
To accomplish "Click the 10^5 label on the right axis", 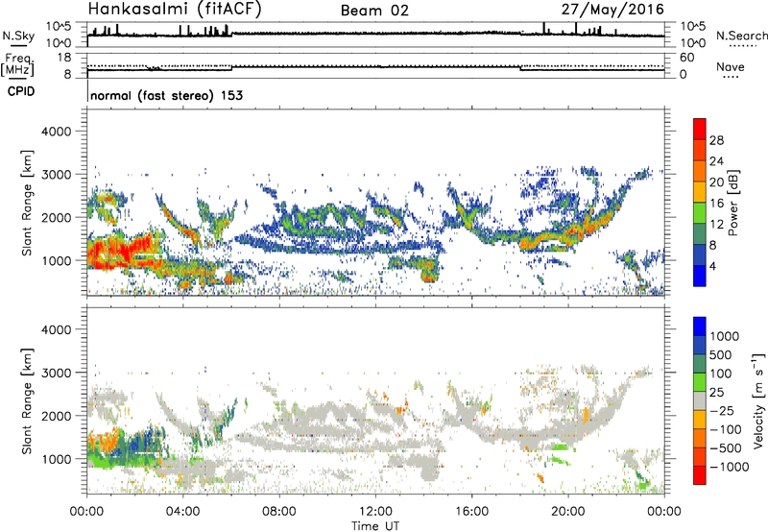I will pyautogui.click(x=692, y=27).
